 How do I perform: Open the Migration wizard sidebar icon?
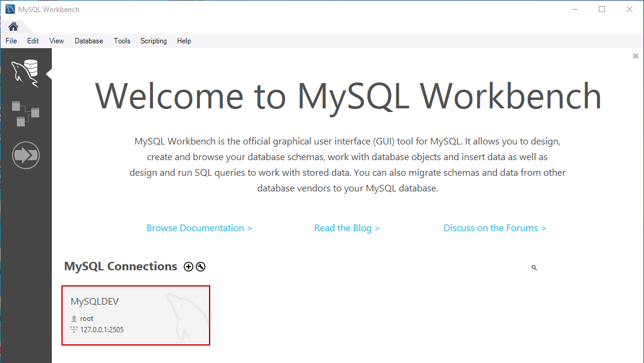pyautogui.click(x=25, y=155)
